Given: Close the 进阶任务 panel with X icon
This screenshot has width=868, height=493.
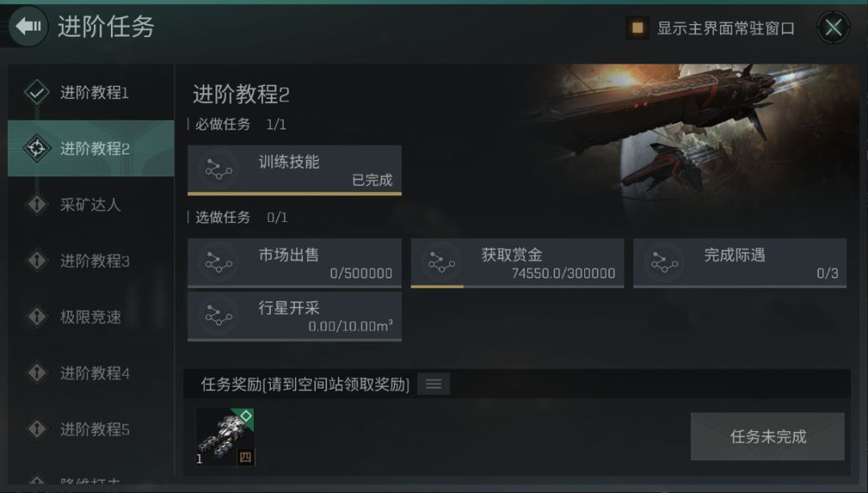Looking at the screenshot, I should pos(833,27).
